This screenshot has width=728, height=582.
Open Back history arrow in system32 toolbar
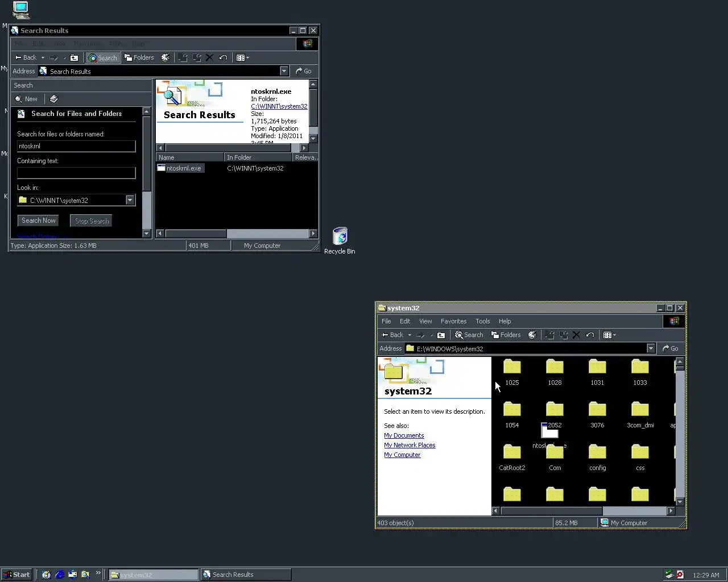[409, 335]
